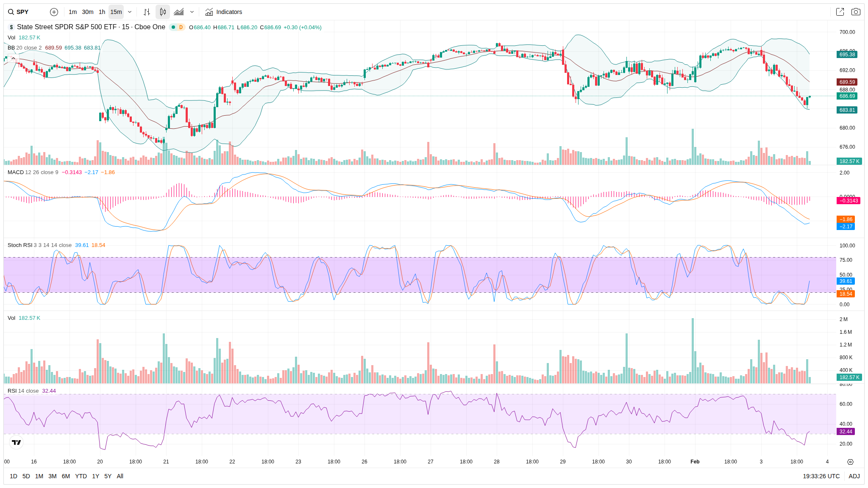Click the time axis settings icon
Screen dimensions: 868x488
(850, 462)
